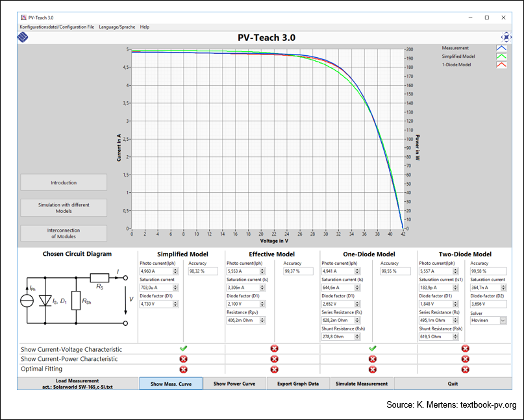Click One-Diode Model diode factor stepper
Screen dimensions: 524x420
(x=357, y=304)
